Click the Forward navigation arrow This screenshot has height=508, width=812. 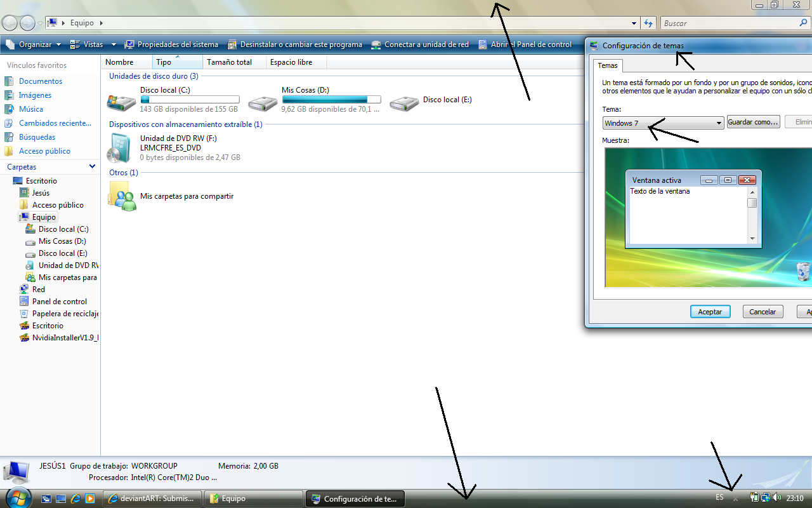(27, 23)
